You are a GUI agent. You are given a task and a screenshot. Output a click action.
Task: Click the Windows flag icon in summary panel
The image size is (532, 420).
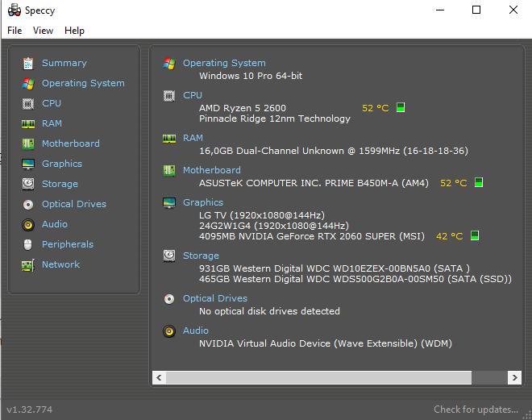(x=169, y=64)
